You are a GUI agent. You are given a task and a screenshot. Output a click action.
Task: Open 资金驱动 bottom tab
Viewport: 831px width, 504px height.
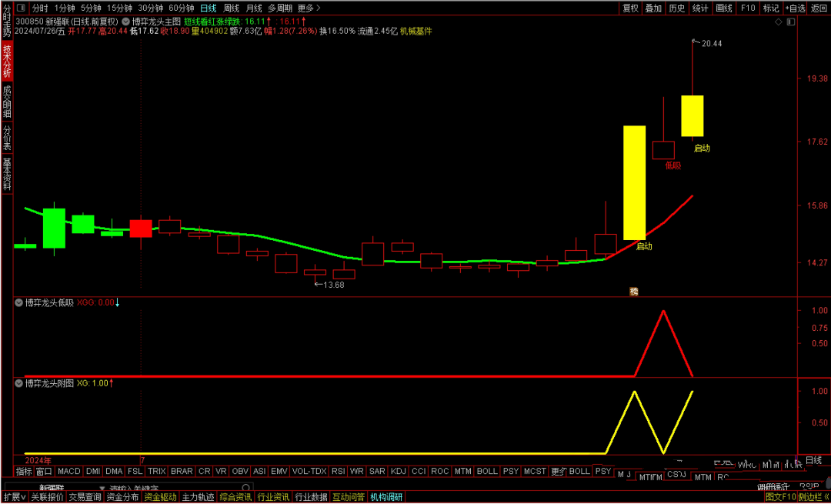160,497
